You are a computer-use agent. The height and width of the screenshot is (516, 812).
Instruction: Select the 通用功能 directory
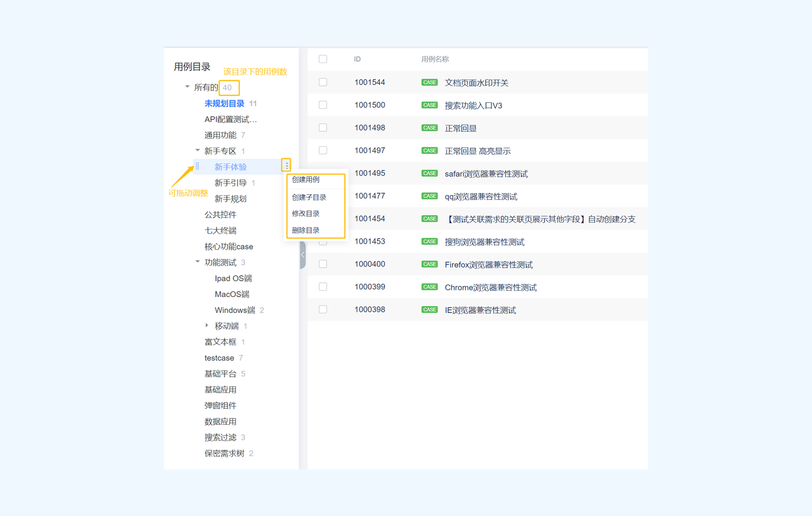tap(220, 135)
